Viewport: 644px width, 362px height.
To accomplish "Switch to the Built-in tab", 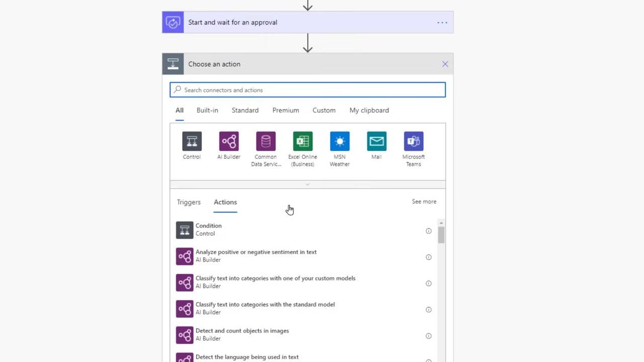I will 207,110.
